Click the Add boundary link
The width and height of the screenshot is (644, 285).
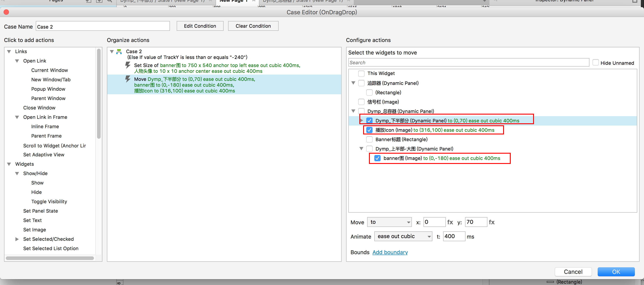390,252
